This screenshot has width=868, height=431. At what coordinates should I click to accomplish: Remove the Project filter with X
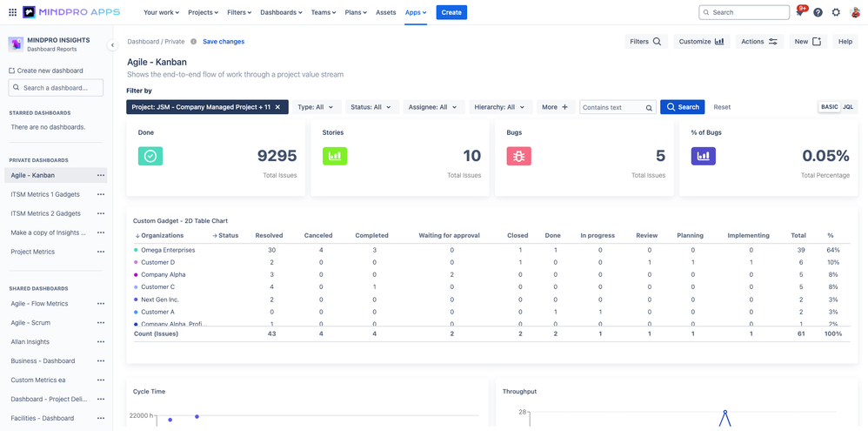click(278, 107)
